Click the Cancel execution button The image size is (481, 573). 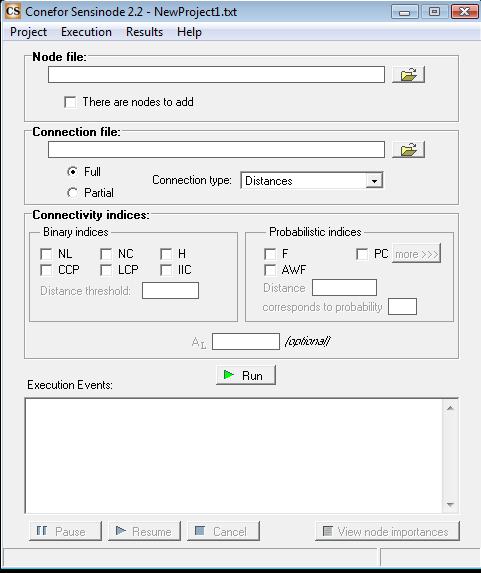click(x=223, y=531)
